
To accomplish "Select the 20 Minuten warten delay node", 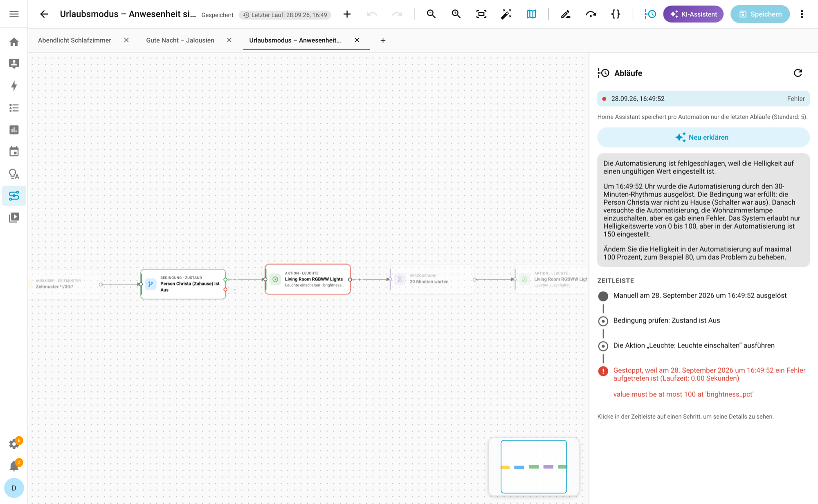I will click(432, 279).
